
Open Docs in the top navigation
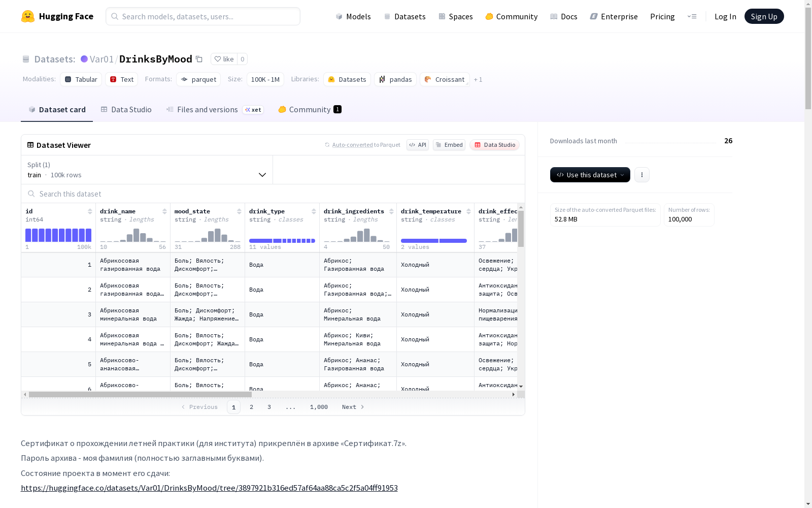[564, 16]
